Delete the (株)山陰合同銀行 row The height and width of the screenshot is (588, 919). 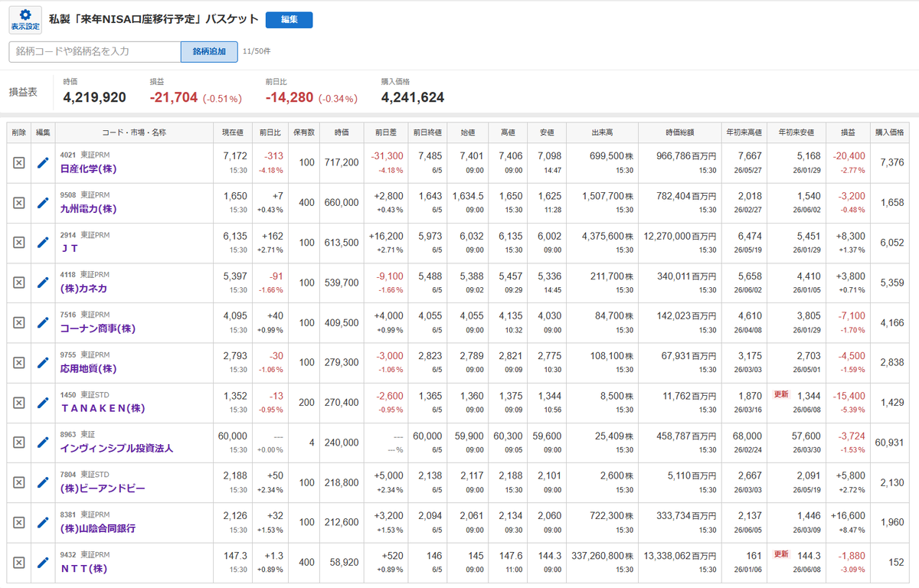click(x=19, y=522)
